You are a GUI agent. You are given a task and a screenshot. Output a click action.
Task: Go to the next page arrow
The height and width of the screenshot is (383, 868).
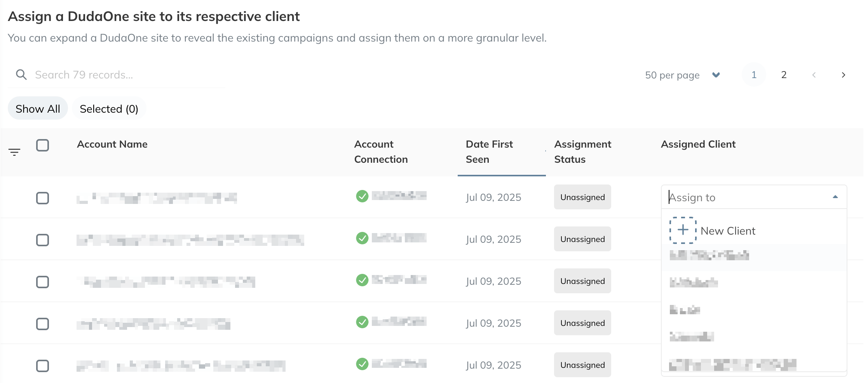coord(843,75)
